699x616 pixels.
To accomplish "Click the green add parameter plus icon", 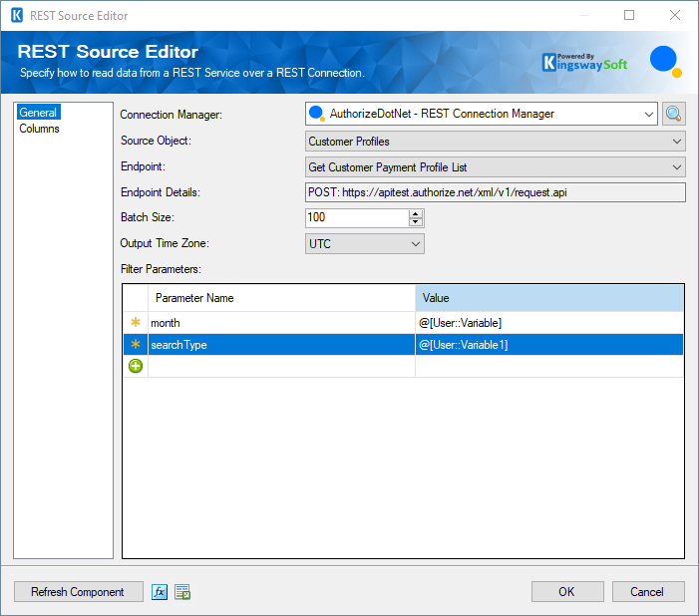I will click(x=136, y=366).
